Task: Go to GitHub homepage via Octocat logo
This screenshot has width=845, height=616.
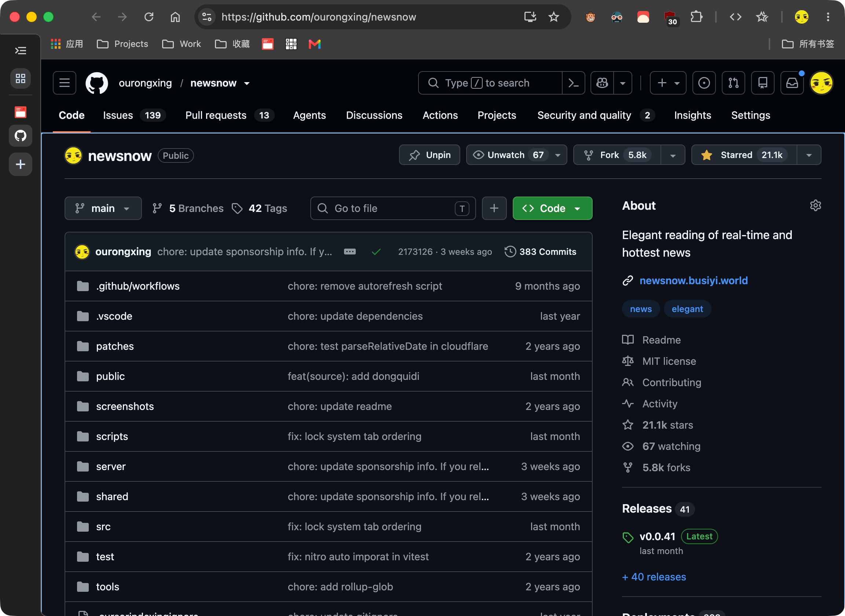Action: click(97, 83)
